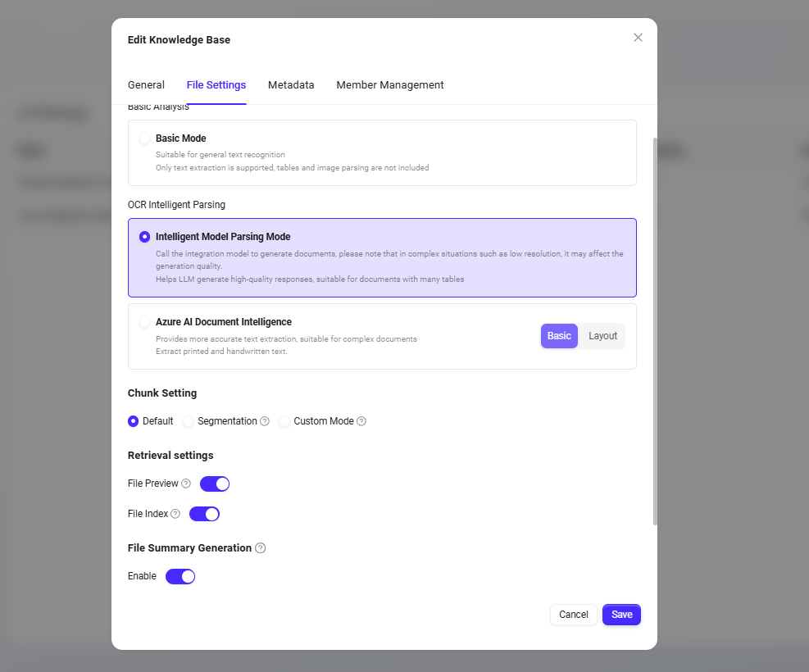Disable the File Index toggle
The width and height of the screenshot is (809, 672).
pos(204,514)
